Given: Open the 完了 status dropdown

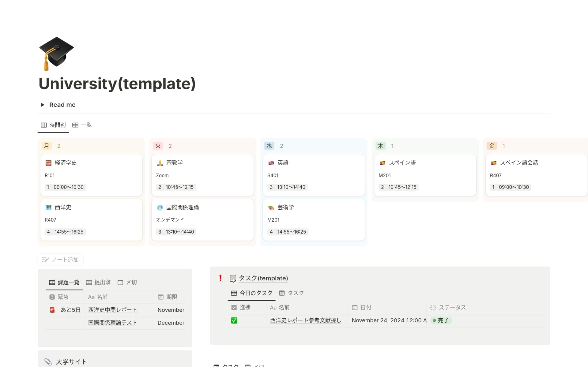Looking at the screenshot, I should 441,320.
